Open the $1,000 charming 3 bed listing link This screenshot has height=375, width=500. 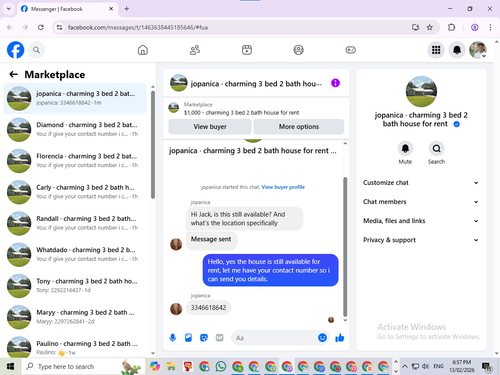241,113
